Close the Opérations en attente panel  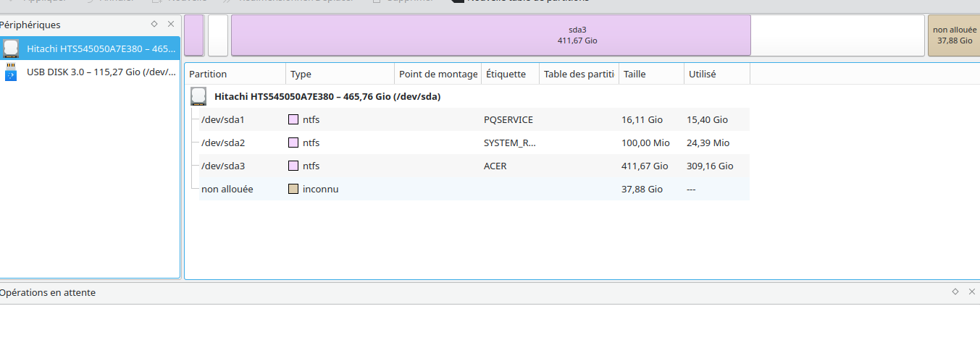[971, 292]
